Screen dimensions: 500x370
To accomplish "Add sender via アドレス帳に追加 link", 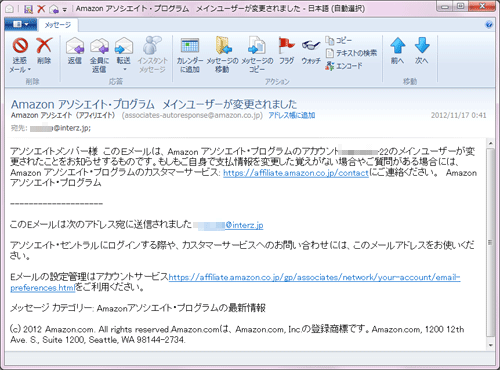I will (x=292, y=115).
